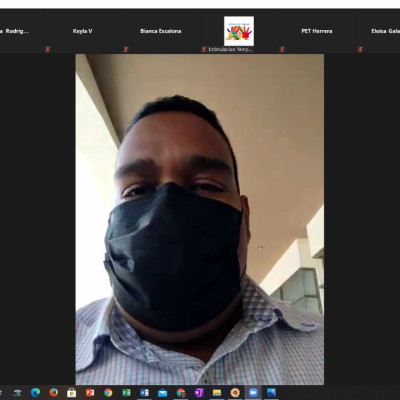400x400 pixels.
Task: Open Microsoft Store from the taskbar
Action: click(71, 392)
